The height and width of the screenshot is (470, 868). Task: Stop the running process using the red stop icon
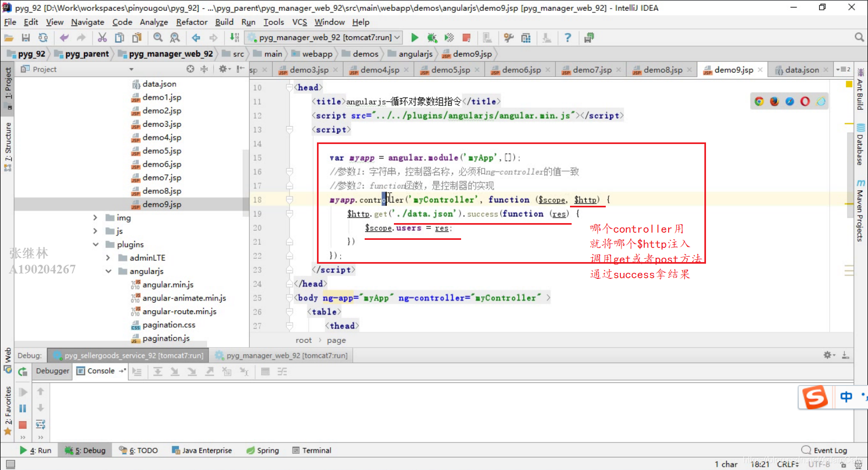pyautogui.click(x=467, y=37)
